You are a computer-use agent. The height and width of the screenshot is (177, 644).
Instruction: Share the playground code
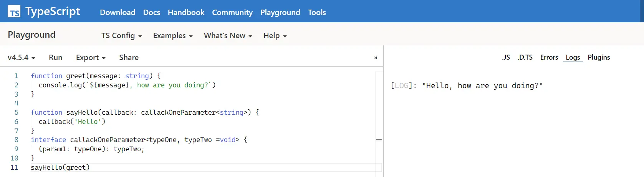pos(129,57)
